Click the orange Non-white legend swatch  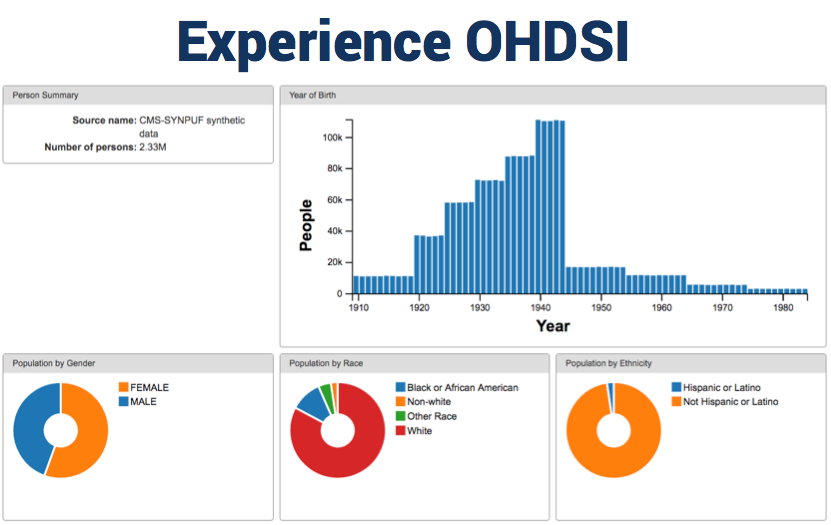click(x=400, y=401)
